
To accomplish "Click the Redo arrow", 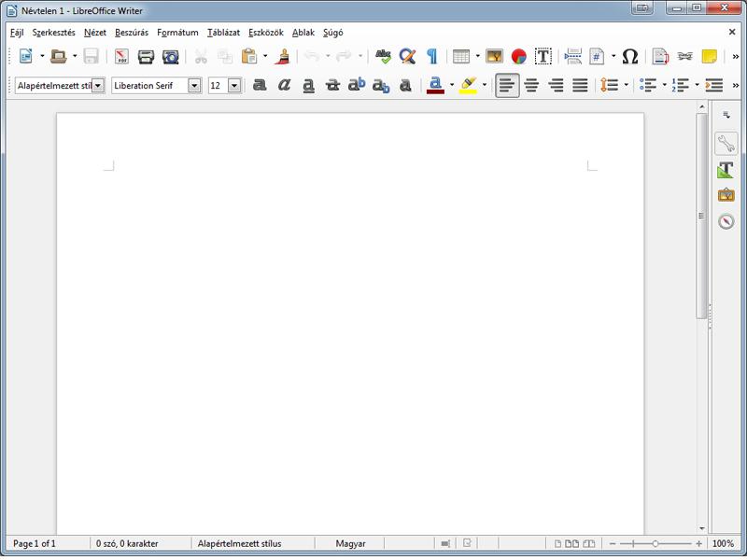I will pyautogui.click(x=344, y=56).
